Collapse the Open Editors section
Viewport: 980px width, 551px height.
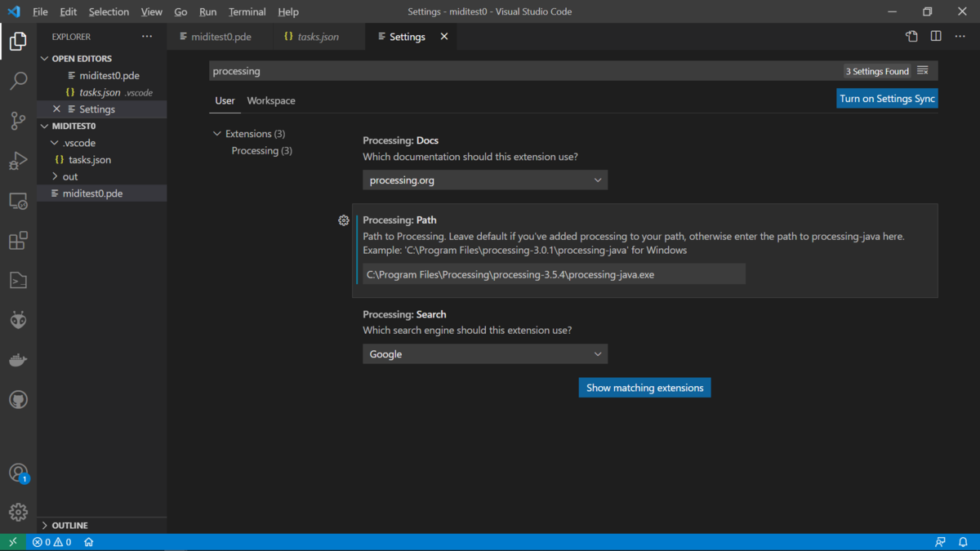click(x=44, y=59)
